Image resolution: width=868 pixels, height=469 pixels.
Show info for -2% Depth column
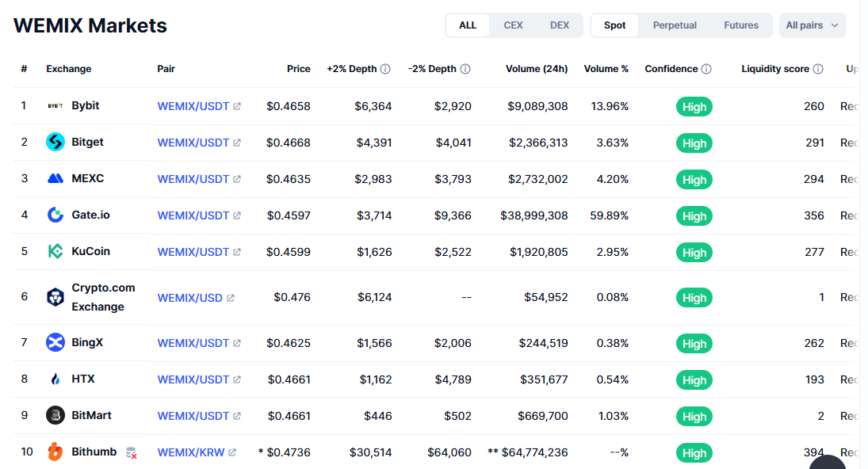click(x=465, y=69)
